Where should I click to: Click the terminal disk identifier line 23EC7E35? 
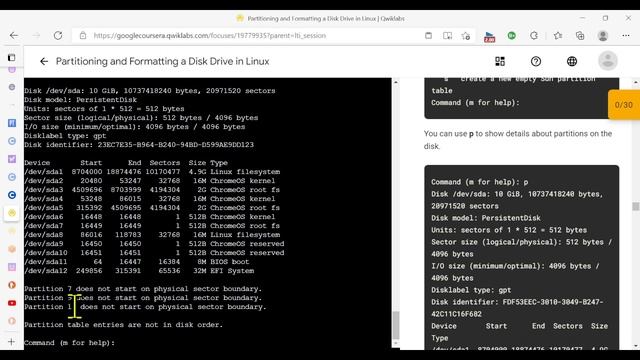coord(139,144)
